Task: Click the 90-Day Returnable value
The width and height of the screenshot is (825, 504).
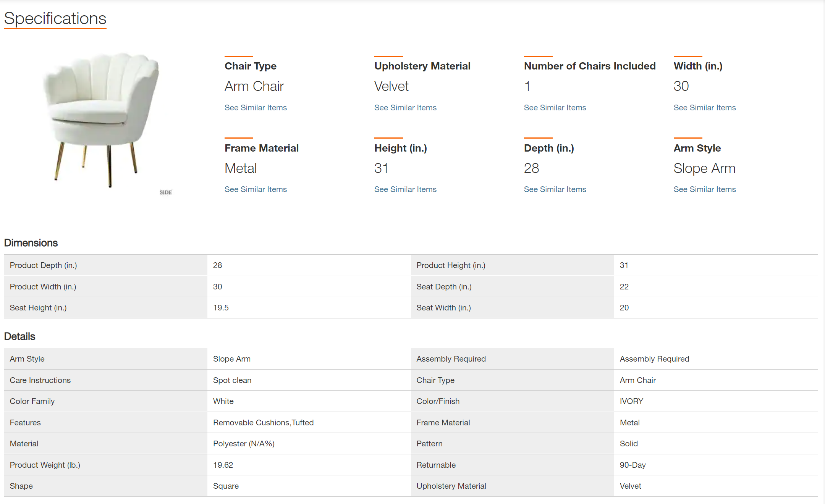Action: [x=632, y=465]
